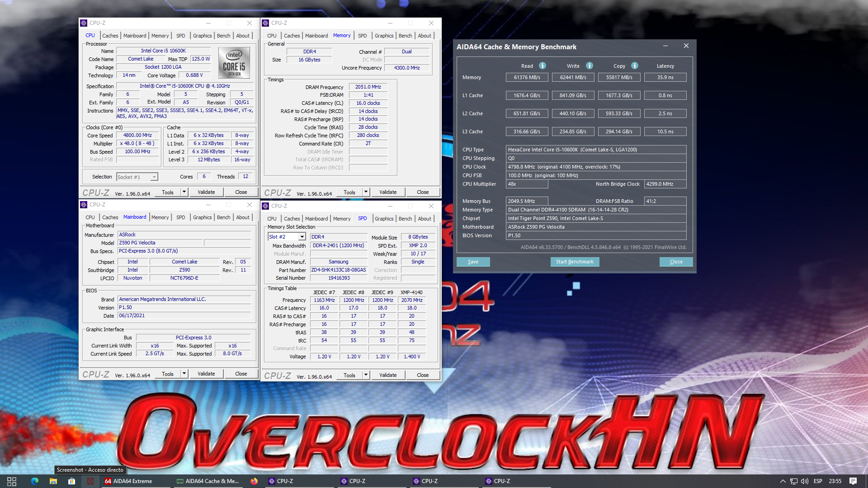
Task: Open Microsoft Store from the taskbar
Action: [x=71, y=481]
